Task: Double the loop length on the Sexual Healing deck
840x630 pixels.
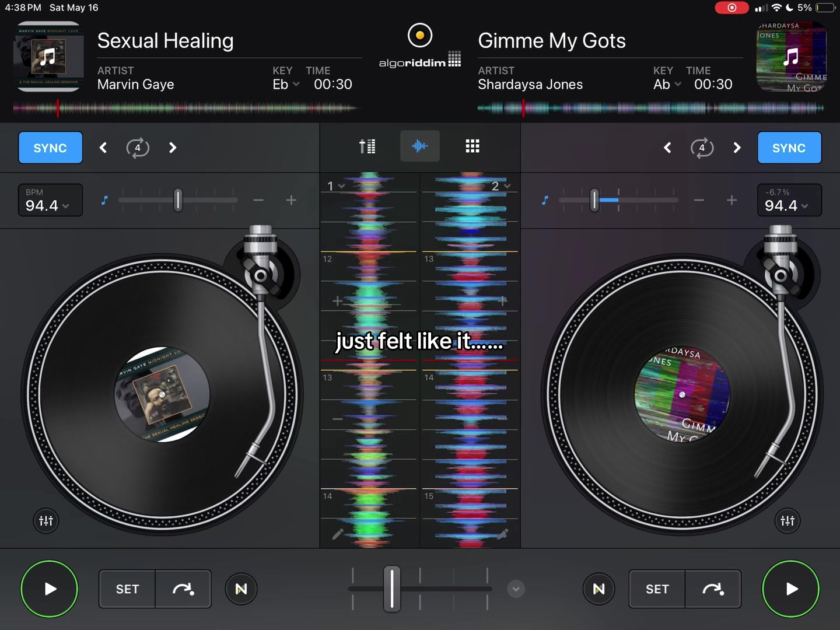Action: (173, 148)
